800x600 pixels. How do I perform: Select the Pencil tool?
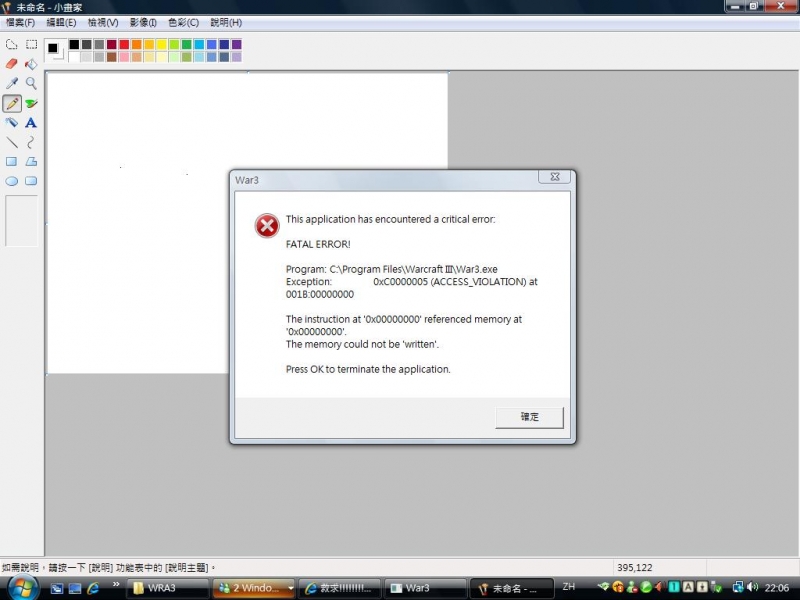(12, 104)
